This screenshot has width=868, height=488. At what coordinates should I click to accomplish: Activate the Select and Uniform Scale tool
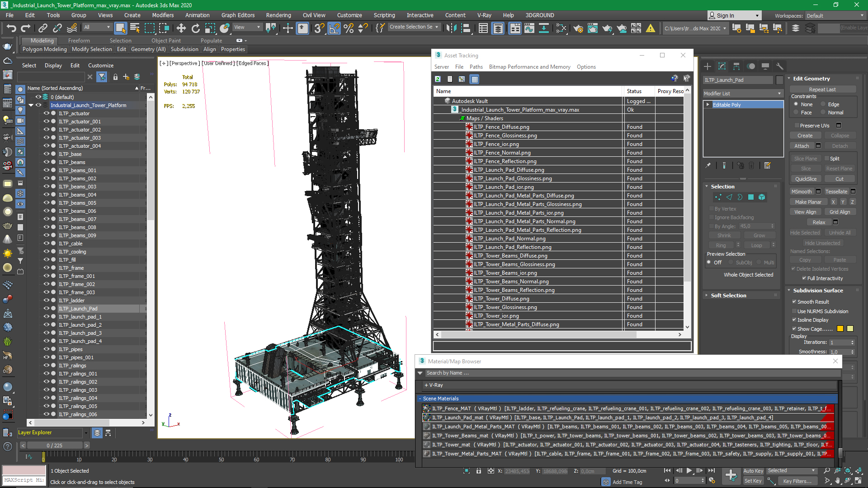[x=210, y=28]
